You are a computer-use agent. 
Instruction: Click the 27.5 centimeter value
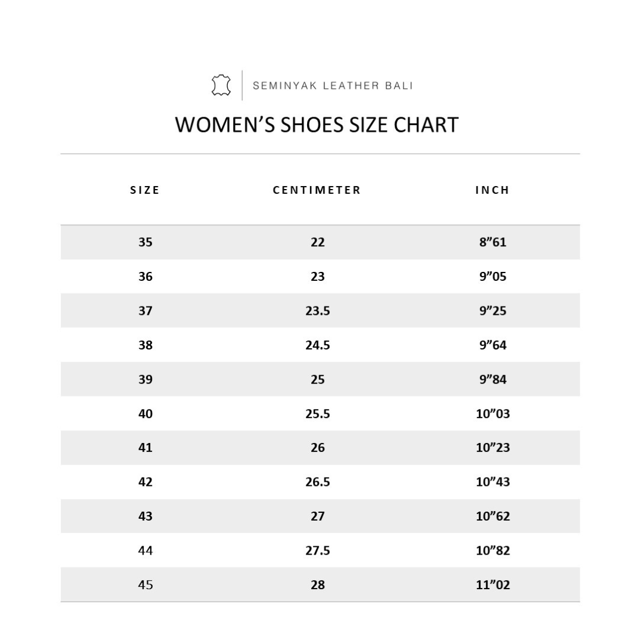[x=317, y=550]
